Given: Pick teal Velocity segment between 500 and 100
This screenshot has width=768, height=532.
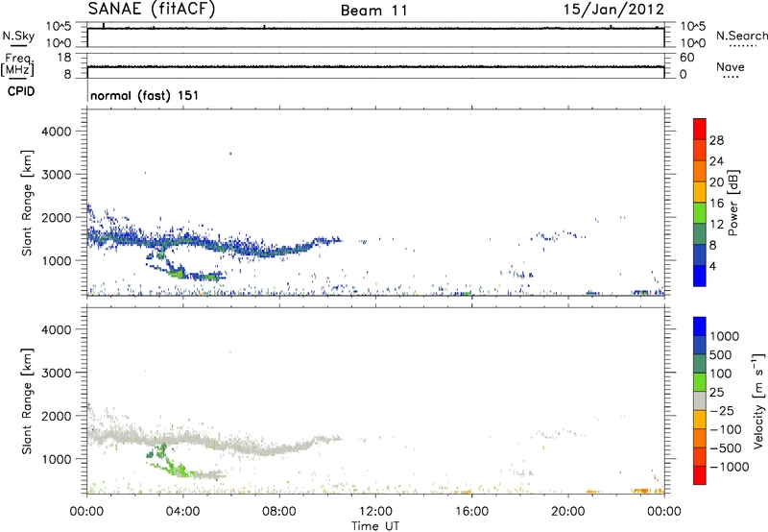Looking at the screenshot, I should click(x=700, y=364).
